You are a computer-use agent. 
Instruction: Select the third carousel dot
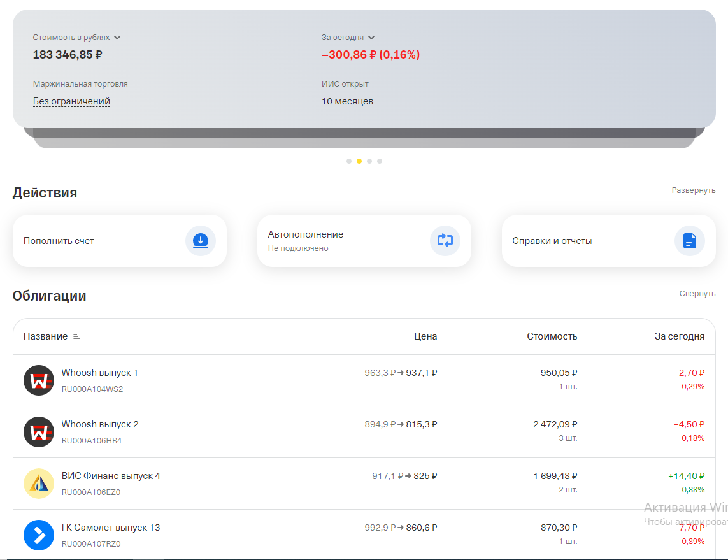(369, 161)
